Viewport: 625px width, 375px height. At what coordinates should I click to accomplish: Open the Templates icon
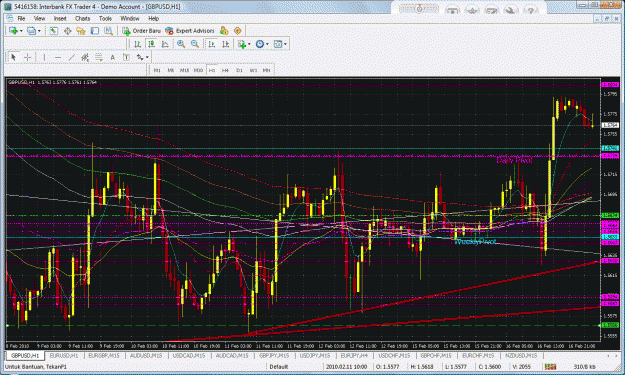(278, 44)
